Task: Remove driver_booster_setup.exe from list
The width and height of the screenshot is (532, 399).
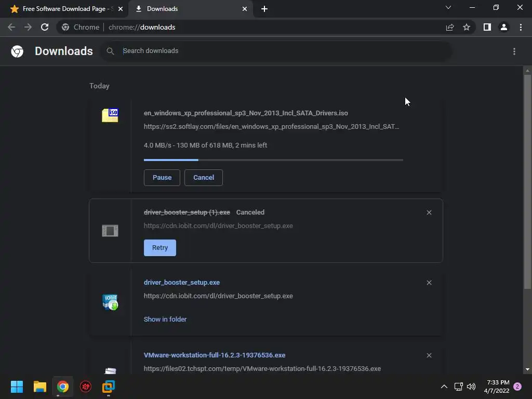Action: [x=429, y=283]
